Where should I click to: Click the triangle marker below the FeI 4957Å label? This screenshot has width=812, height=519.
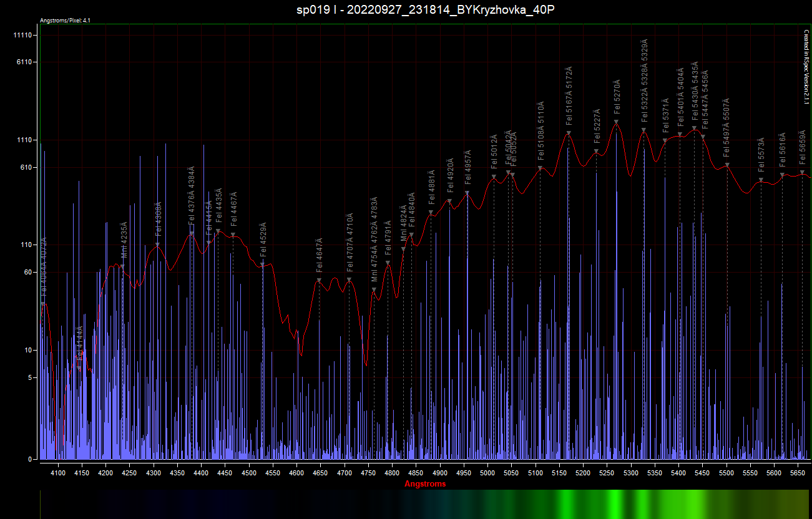467,193
